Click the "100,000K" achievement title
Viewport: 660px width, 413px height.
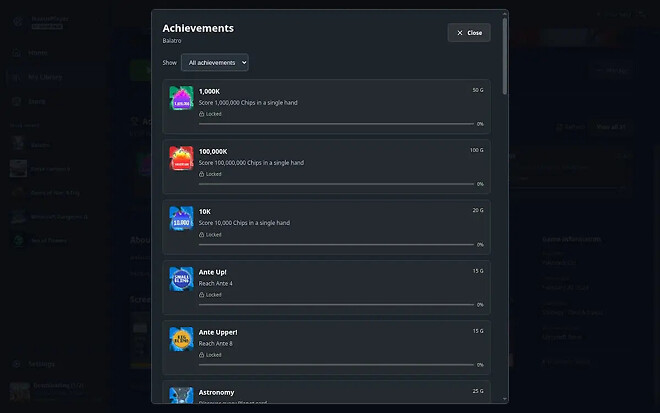[213, 152]
